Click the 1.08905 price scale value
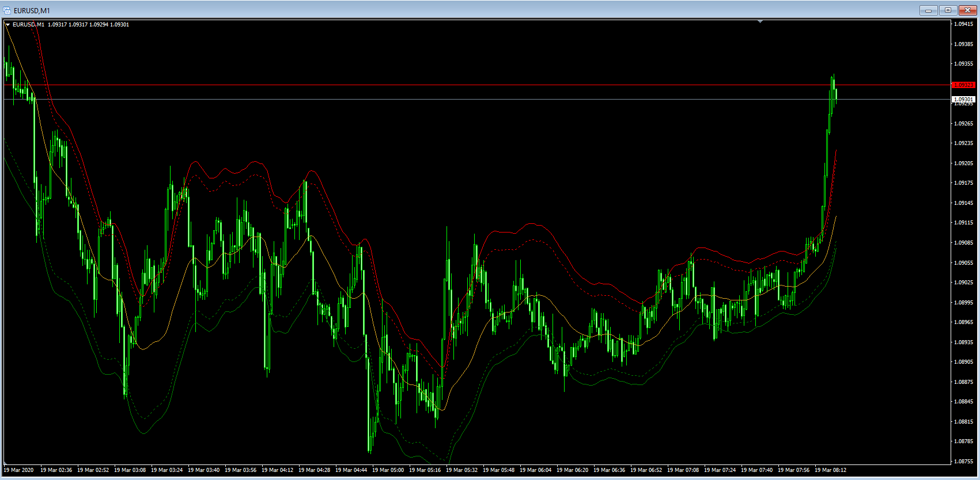 964,362
